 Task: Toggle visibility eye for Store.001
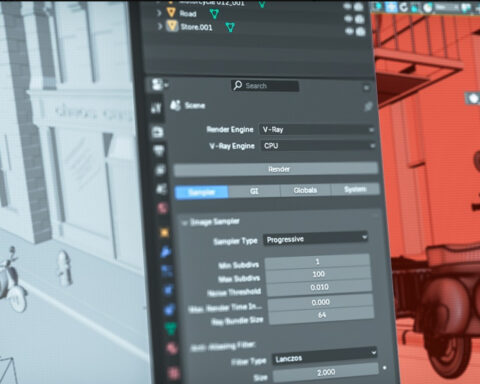[x=349, y=31]
